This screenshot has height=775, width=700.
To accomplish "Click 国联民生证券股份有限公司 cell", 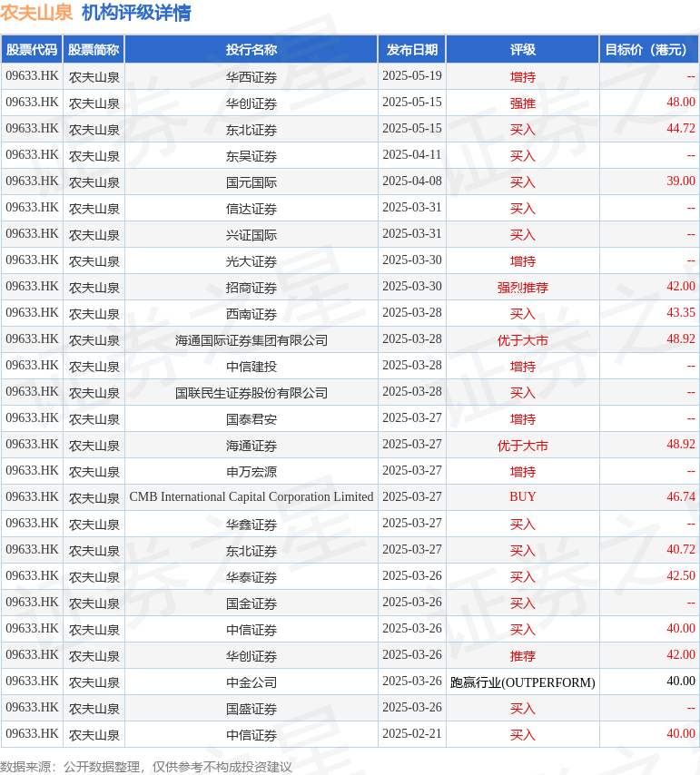I will click(x=251, y=393).
